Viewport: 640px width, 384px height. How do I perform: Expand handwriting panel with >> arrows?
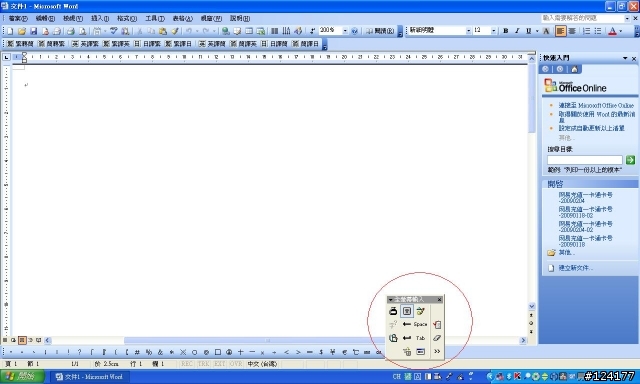[x=437, y=351]
